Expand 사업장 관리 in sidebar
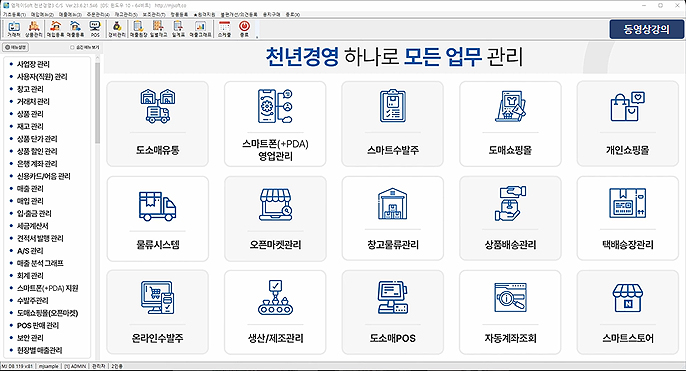Viewport: 686px width, 371px height. coord(33,64)
